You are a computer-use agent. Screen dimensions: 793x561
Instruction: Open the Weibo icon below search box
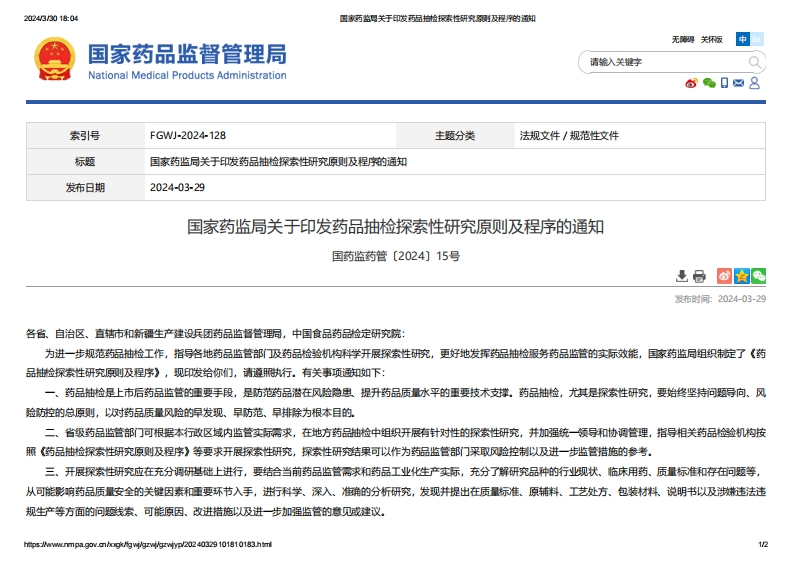click(691, 83)
